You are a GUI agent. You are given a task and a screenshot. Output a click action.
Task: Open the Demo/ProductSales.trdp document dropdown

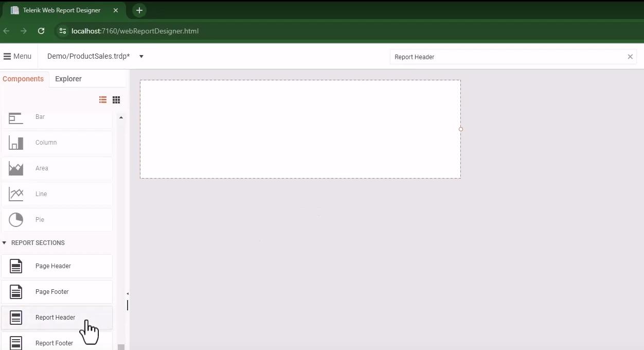click(x=141, y=57)
